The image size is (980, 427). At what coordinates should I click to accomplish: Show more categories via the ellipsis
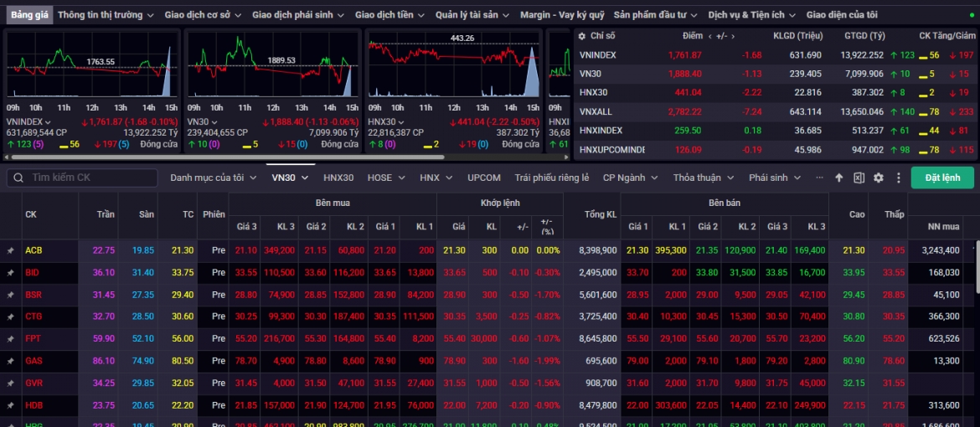click(x=819, y=177)
